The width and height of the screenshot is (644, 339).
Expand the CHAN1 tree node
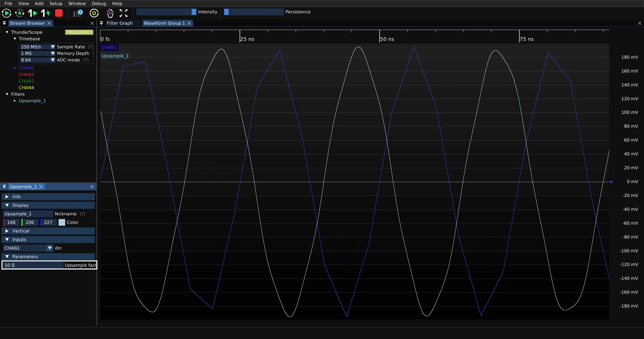click(15, 68)
